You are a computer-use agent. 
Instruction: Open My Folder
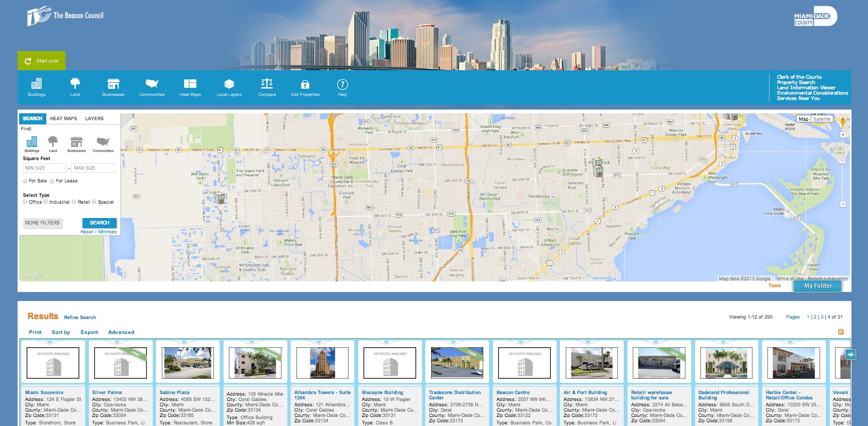pyautogui.click(x=817, y=286)
